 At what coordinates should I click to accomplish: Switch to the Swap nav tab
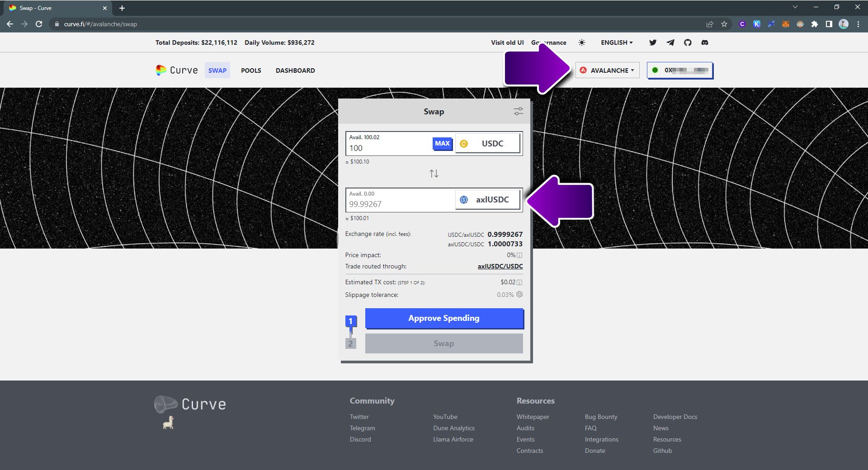pyautogui.click(x=217, y=70)
